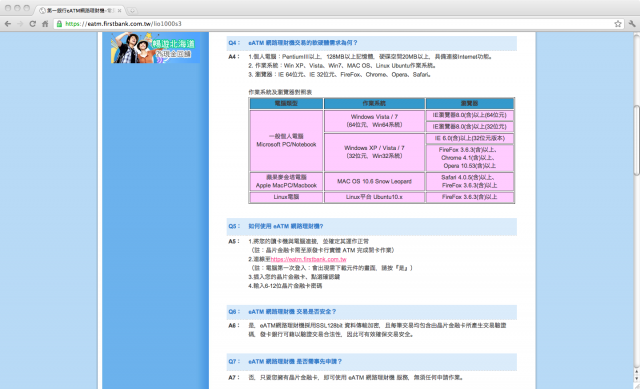
Task: Click the Opera 10.53 line in table
Action: coord(469,166)
